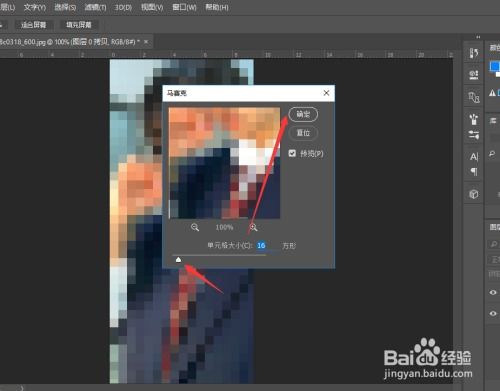Click the 填充屏幕 fill screen button
This screenshot has width=500, height=391.
click(x=79, y=25)
